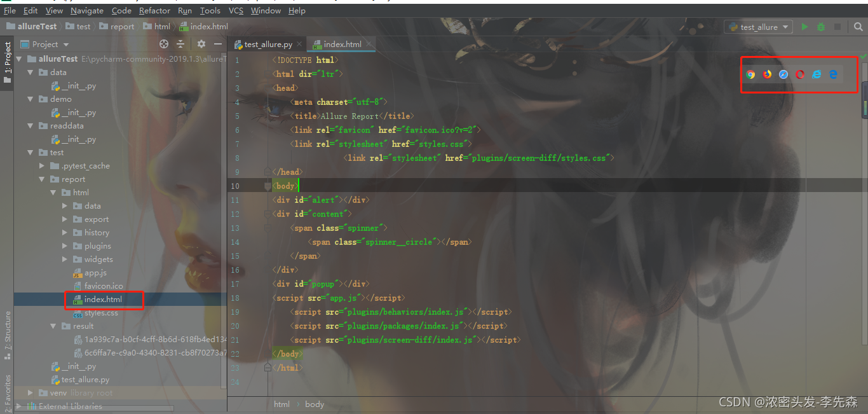Click the Stop process square icon
Screen dimensions: 868x414
coord(837,27)
